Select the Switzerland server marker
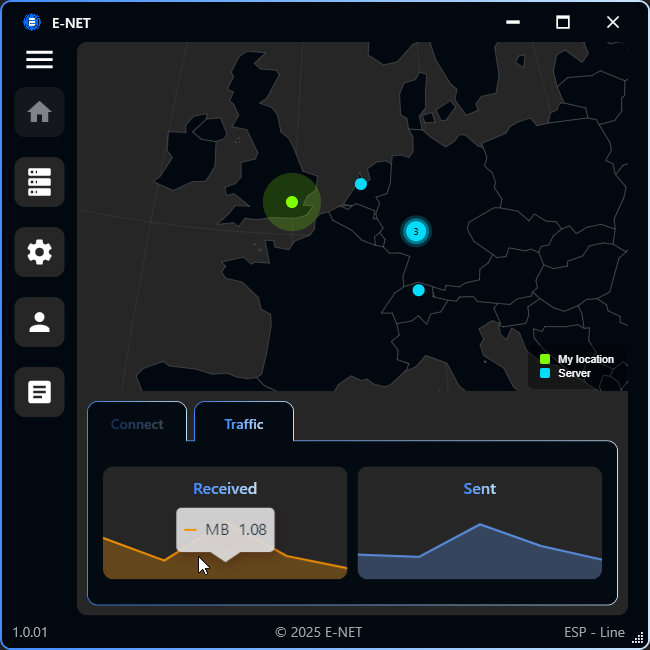 (419, 290)
